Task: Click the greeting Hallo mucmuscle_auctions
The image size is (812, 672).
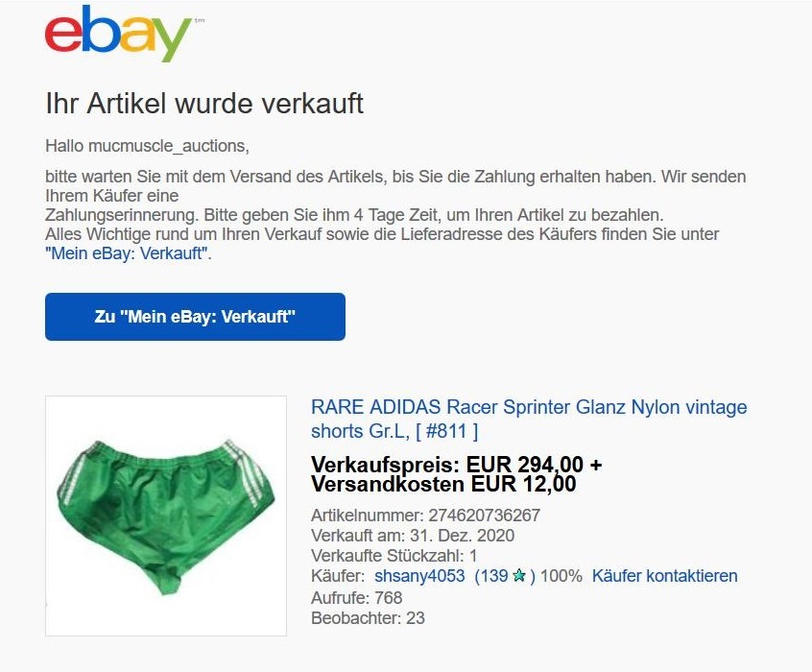Action: pos(147,146)
